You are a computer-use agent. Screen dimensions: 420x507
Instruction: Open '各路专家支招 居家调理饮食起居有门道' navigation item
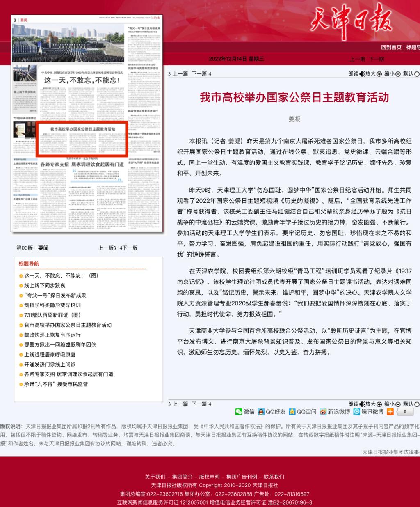click(68, 374)
